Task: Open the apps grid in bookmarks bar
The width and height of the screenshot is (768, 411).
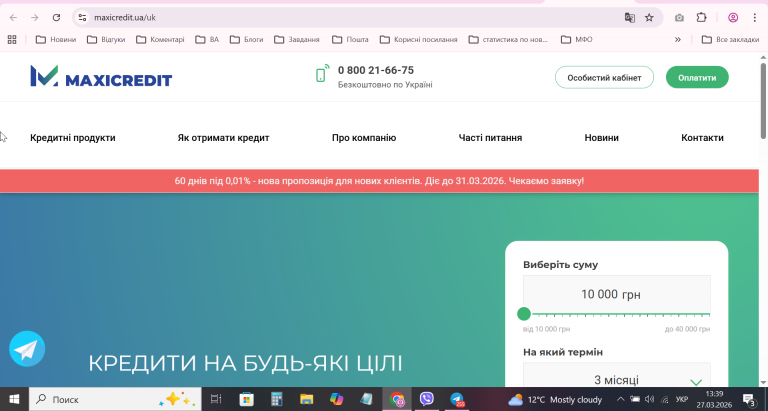Action: click(x=12, y=39)
